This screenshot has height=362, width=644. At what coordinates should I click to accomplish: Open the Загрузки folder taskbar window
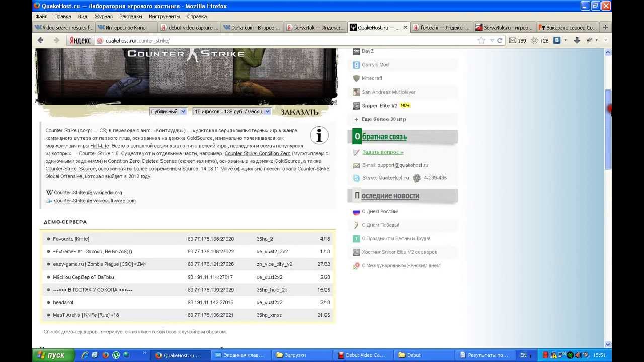[301, 355]
